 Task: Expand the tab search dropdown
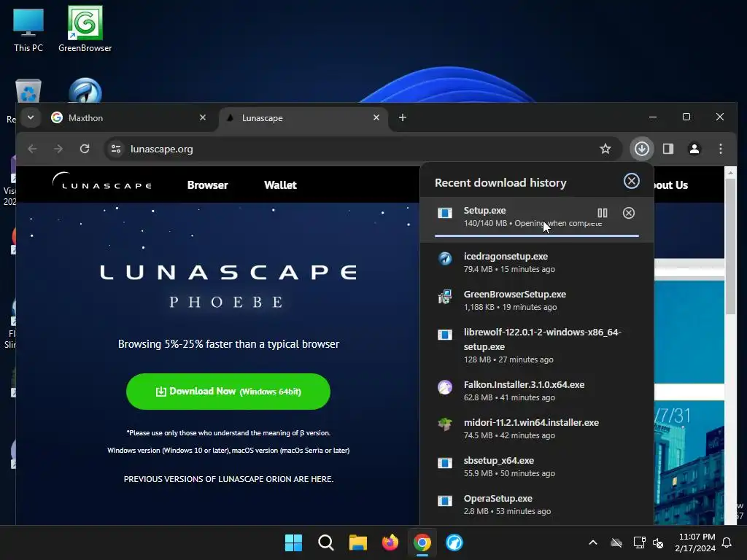click(31, 117)
